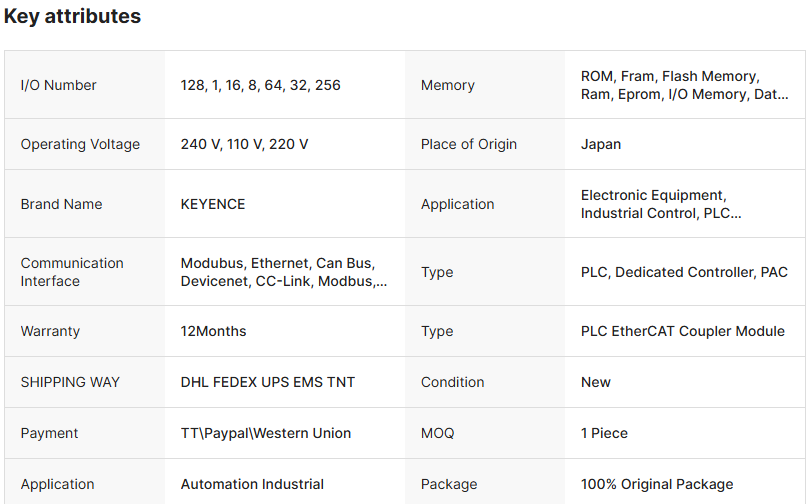Click PLC EtherCAT Coupler Module value
806x504 pixels.
682,331
